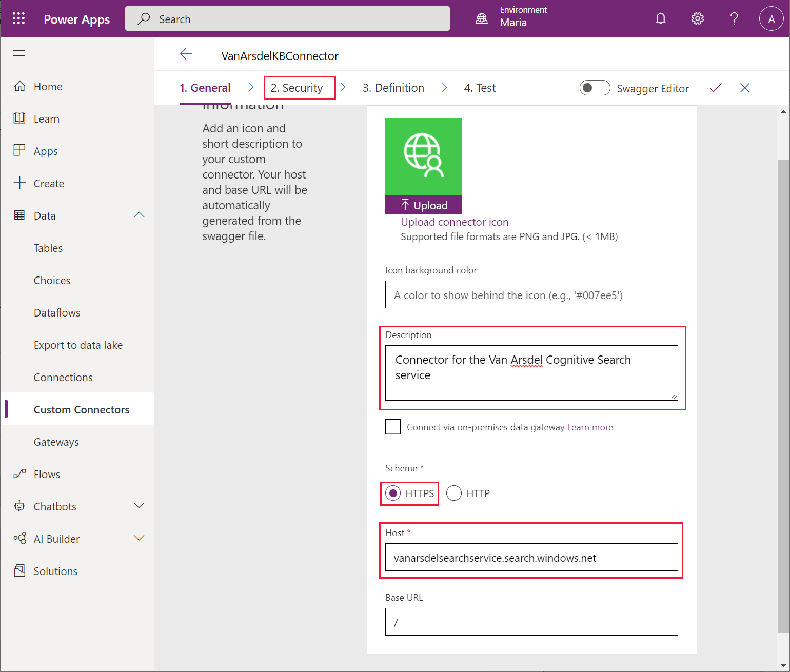Click the Host input field
Screen dimensions: 790x672
pos(531,557)
